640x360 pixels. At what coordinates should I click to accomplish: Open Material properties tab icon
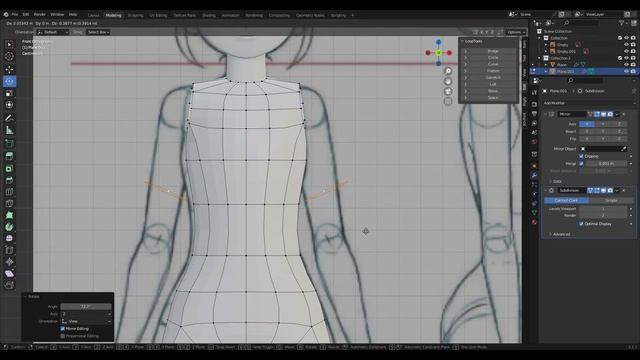click(x=534, y=222)
